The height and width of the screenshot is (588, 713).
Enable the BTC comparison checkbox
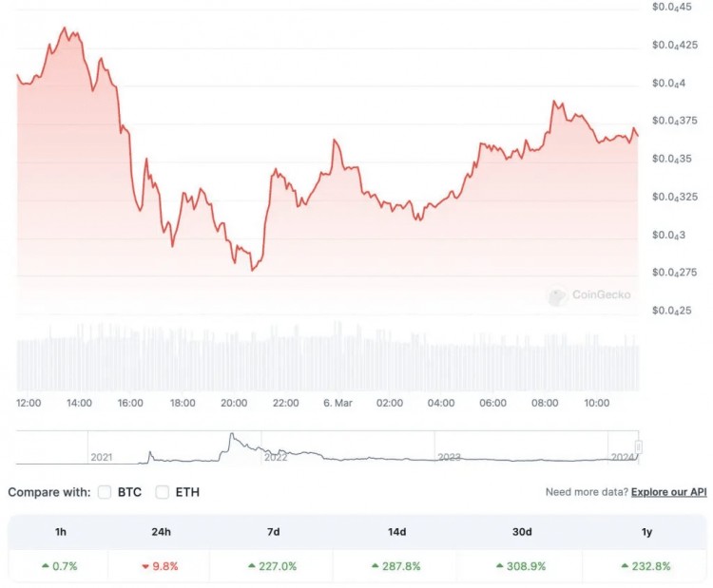click(105, 492)
